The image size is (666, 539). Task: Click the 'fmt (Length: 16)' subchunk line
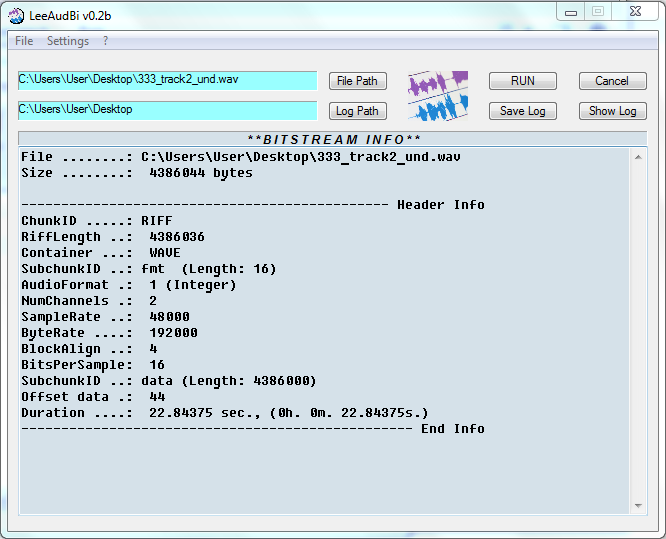pos(149,269)
